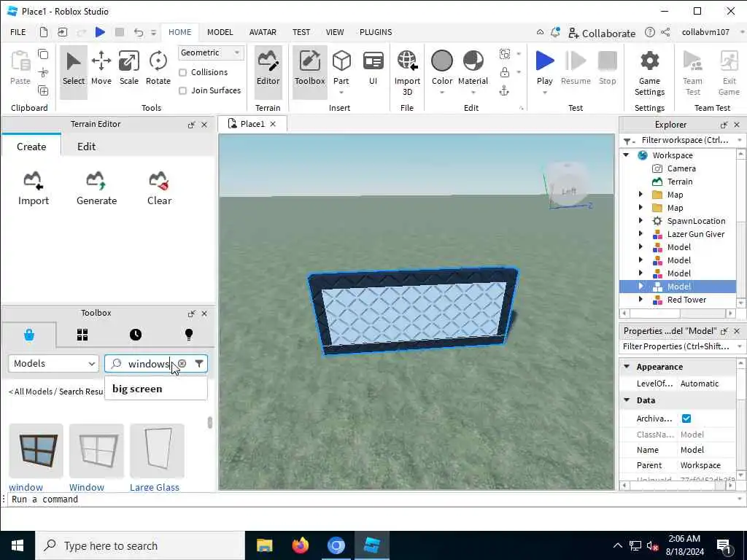Screen dimensions: 747x560
Task: Click the brown window model thumbnail
Action: [36, 451]
